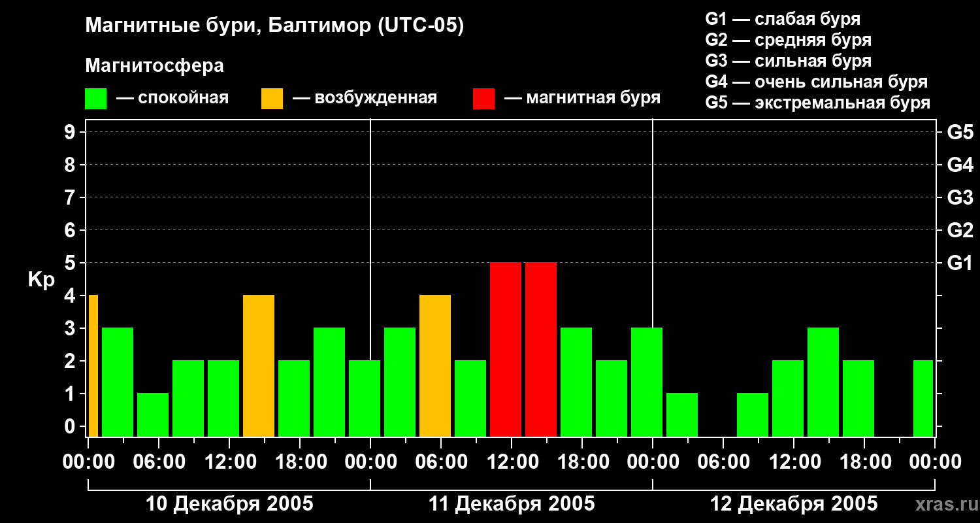Click the earlier red Kp 5 storm bar

[x=506, y=349]
